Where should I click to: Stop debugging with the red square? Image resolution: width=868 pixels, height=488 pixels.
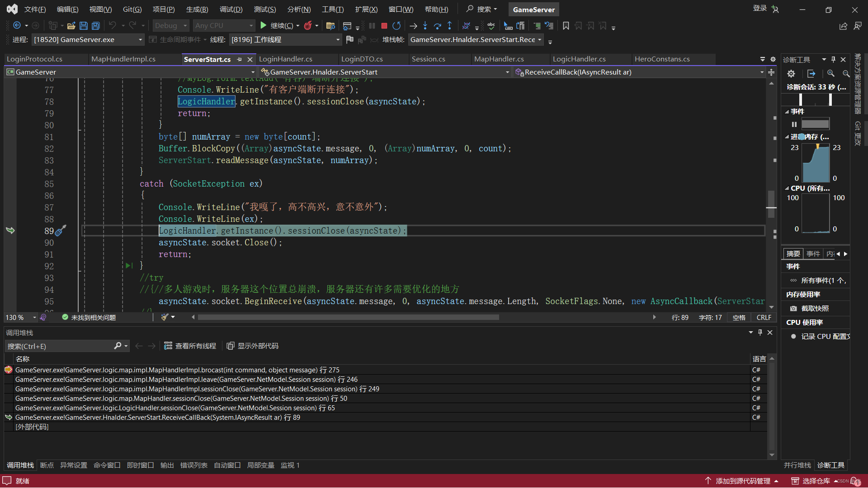point(384,26)
